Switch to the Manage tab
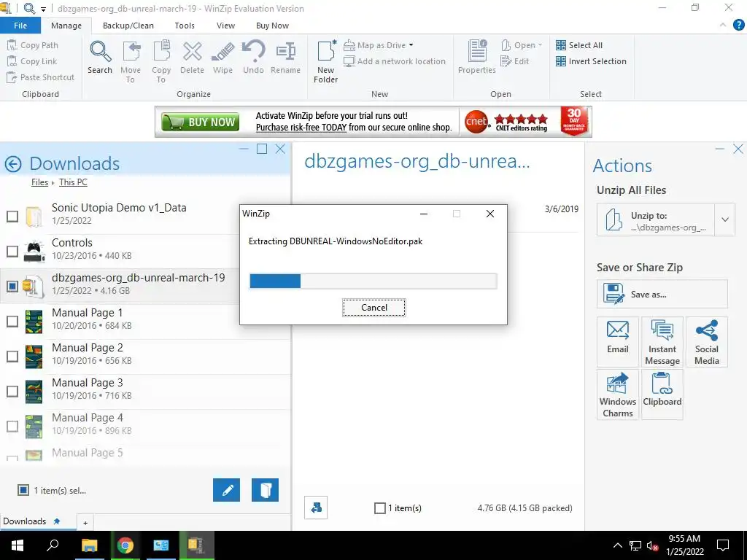 click(66, 26)
